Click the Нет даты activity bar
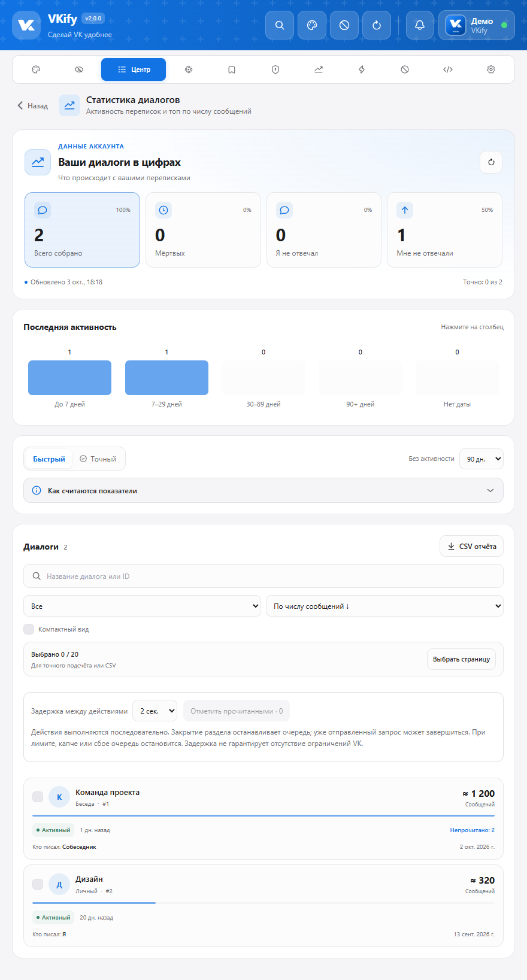 457,378
